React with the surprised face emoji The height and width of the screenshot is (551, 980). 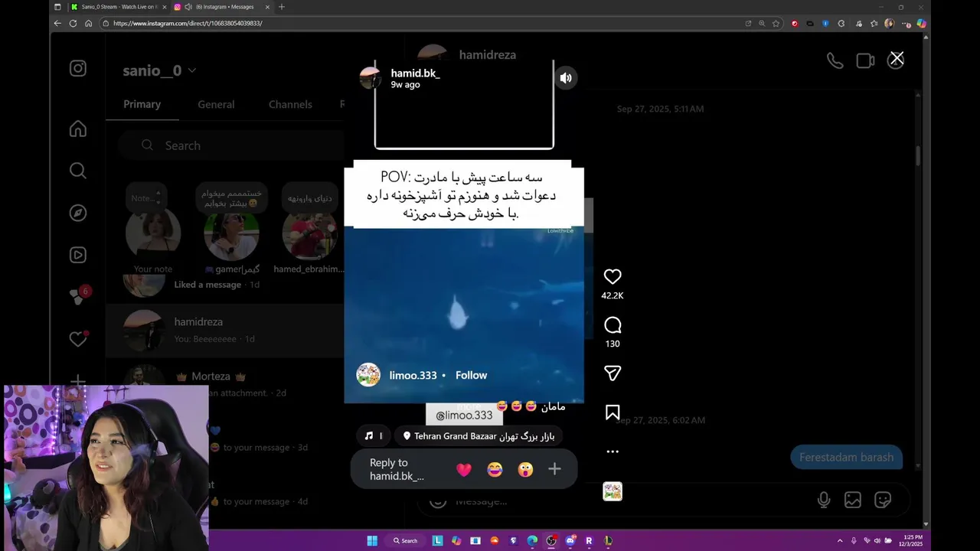pos(524,470)
